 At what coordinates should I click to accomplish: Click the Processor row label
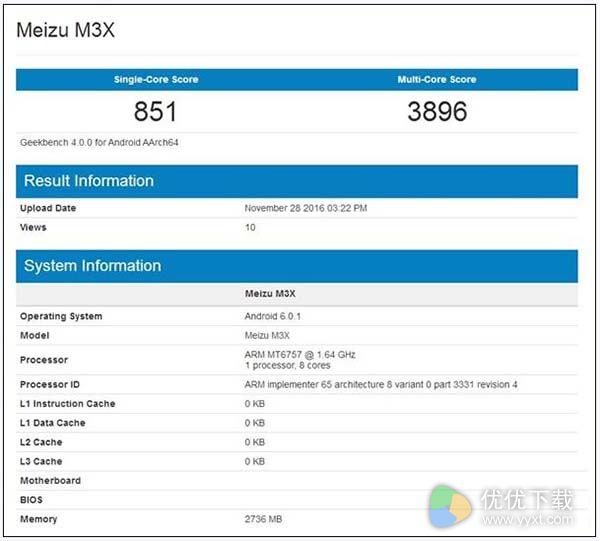pos(44,360)
